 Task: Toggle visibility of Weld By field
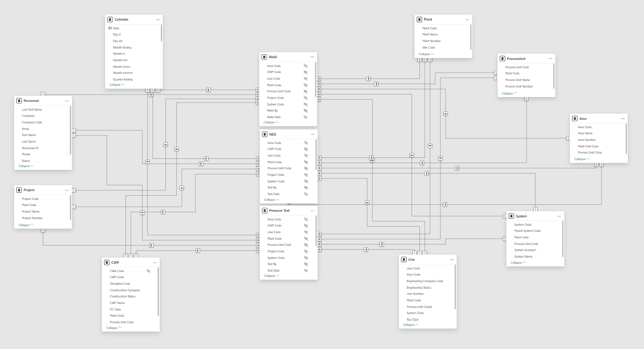[x=306, y=111]
